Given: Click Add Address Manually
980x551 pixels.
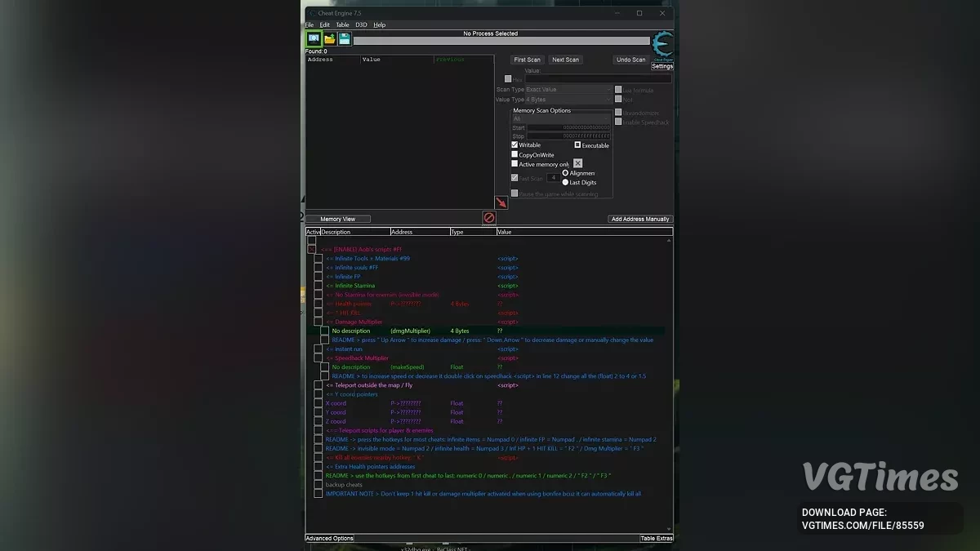Looking at the screenshot, I should click(x=640, y=219).
